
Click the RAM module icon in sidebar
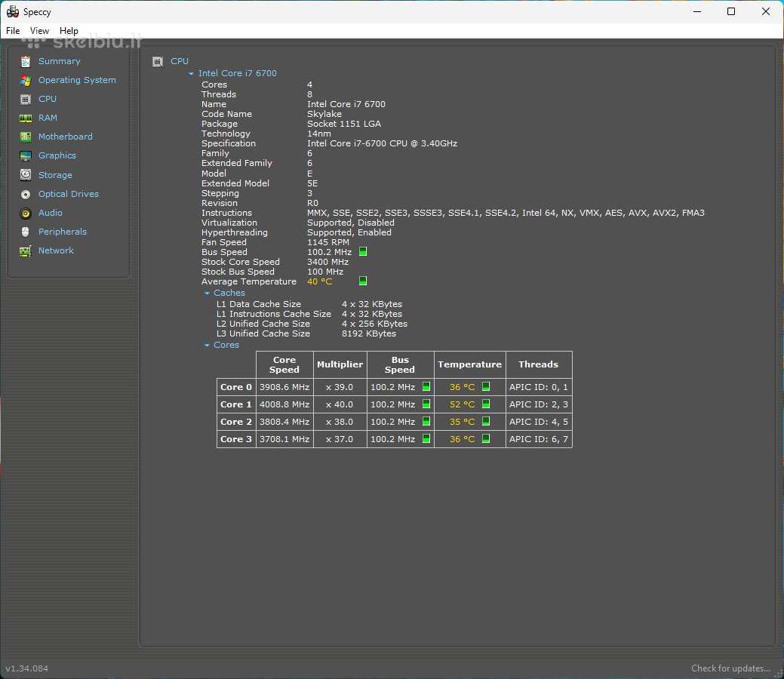(x=26, y=118)
